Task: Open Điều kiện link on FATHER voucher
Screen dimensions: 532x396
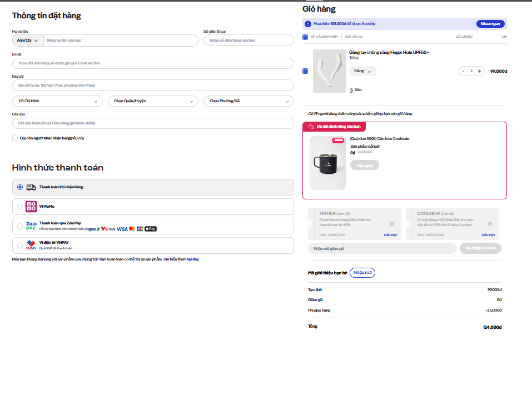Action: [x=390, y=235]
